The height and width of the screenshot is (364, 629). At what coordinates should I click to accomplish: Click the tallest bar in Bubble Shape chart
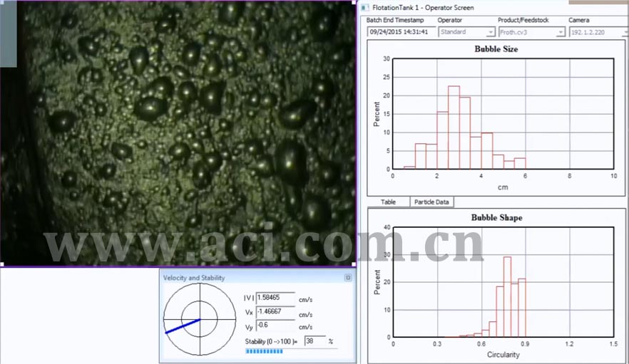(x=508, y=296)
